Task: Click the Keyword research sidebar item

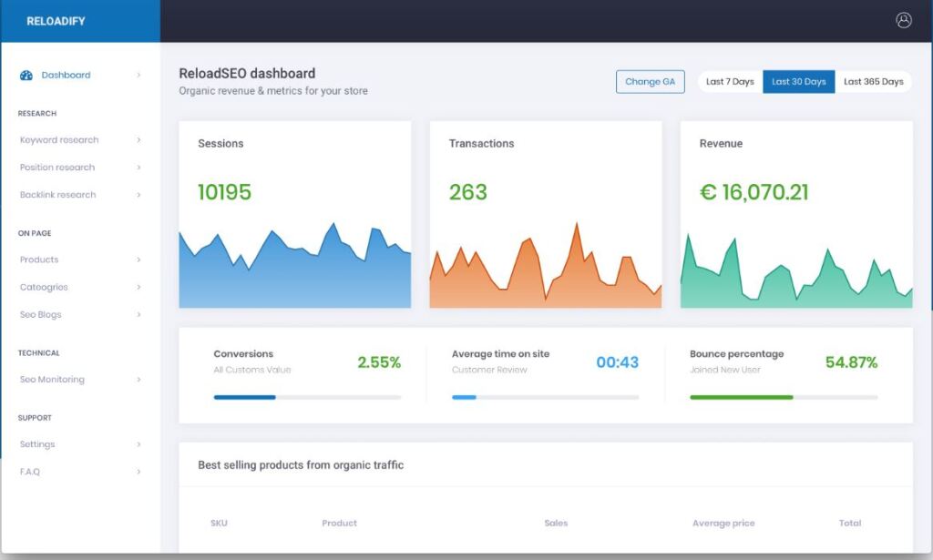Action: (56, 140)
